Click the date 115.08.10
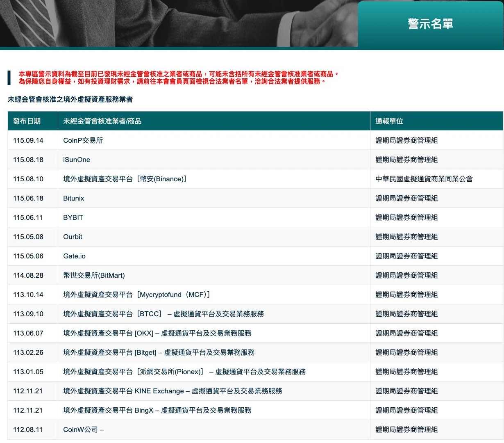The width and height of the screenshot is (504, 443). 28,179
